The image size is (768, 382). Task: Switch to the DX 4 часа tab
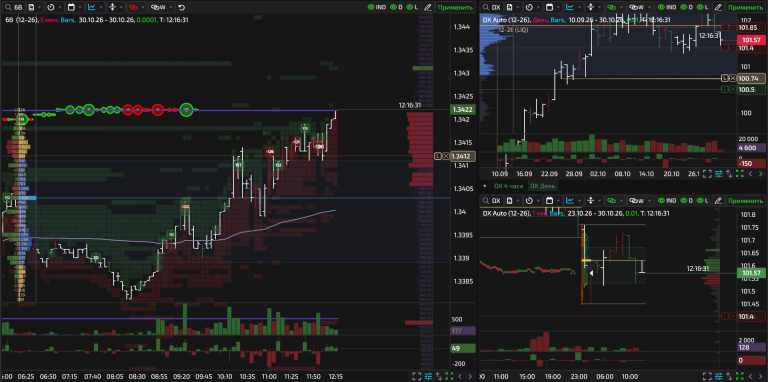tap(508, 186)
